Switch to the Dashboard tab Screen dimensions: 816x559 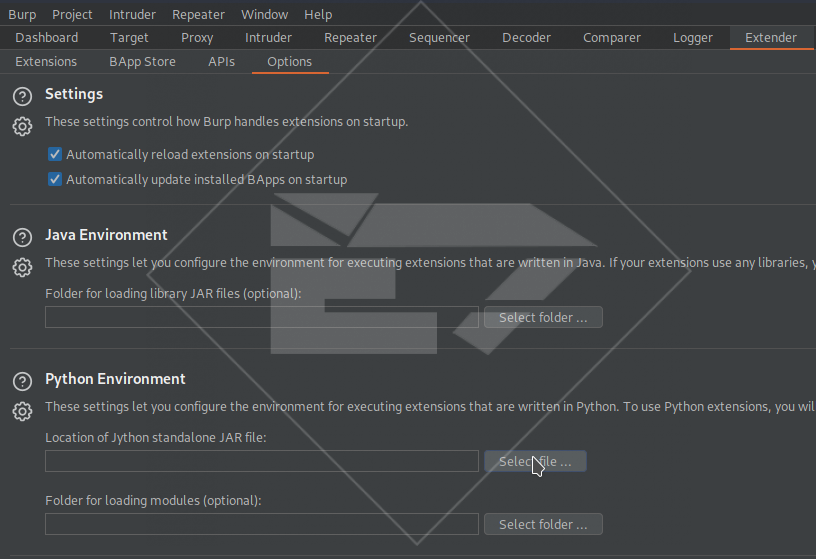47,37
